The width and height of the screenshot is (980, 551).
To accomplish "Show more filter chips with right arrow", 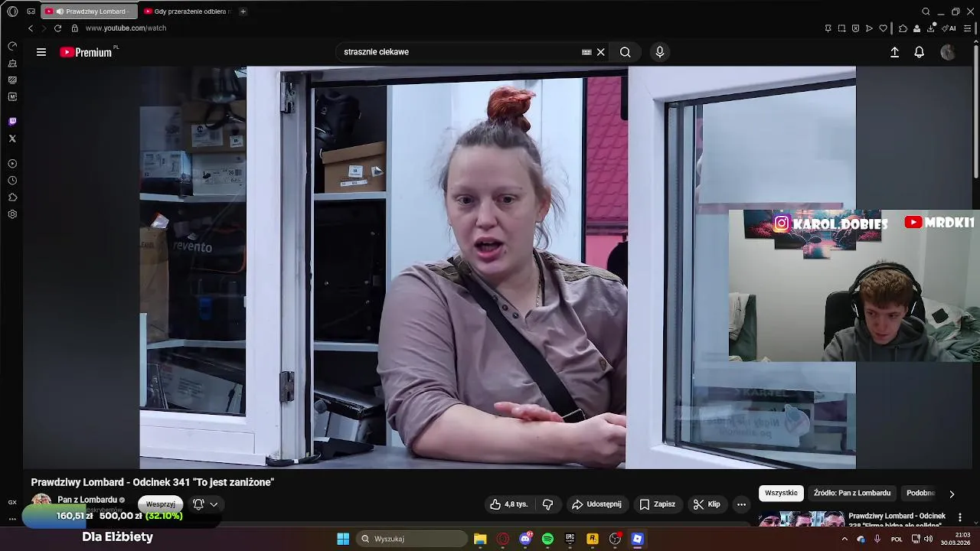I will coord(952,494).
